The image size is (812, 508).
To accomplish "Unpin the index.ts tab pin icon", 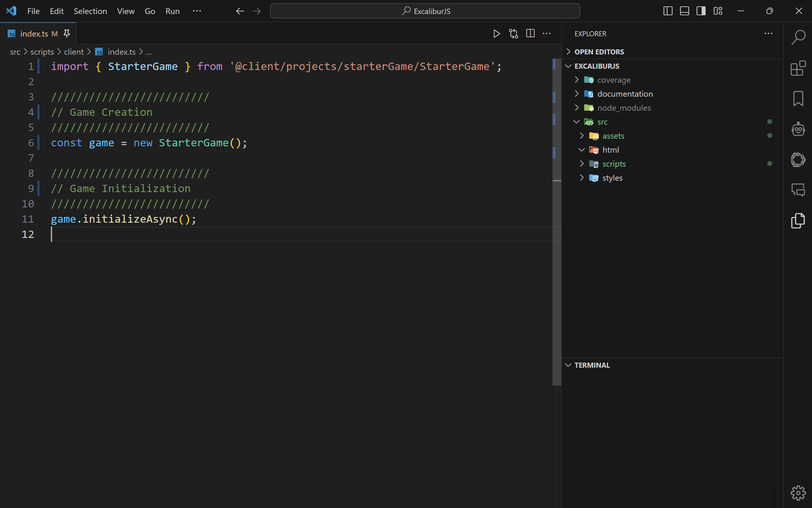I will pos(67,33).
